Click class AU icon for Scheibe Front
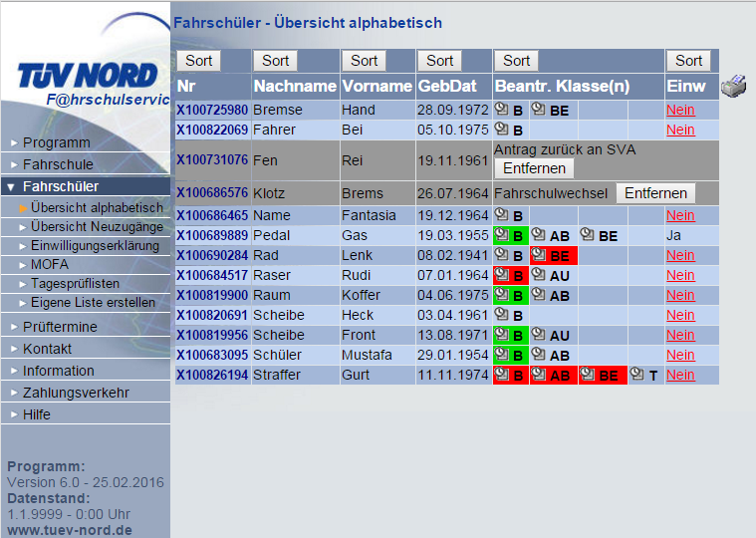Image resolution: width=756 pixels, height=538 pixels. pyautogui.click(x=539, y=335)
